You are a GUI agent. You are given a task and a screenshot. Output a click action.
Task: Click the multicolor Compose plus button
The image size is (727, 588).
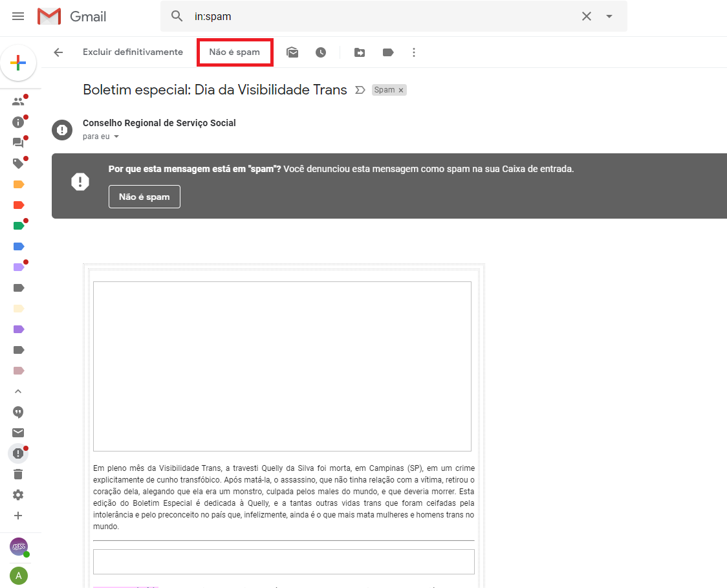coord(18,63)
